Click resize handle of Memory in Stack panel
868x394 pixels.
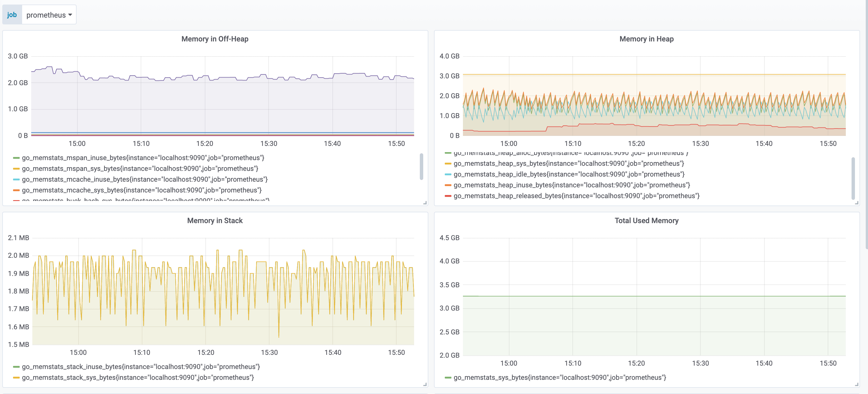(425, 384)
